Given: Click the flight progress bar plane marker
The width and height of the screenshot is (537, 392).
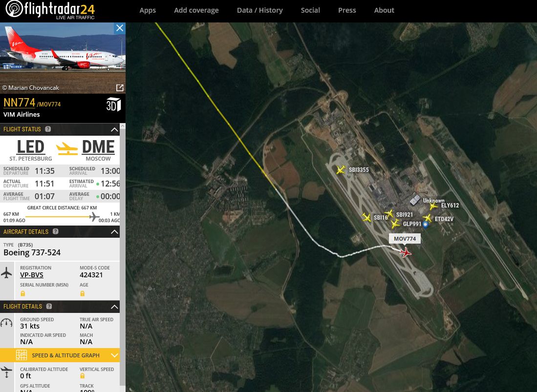Looking at the screenshot, I should [x=94, y=217].
